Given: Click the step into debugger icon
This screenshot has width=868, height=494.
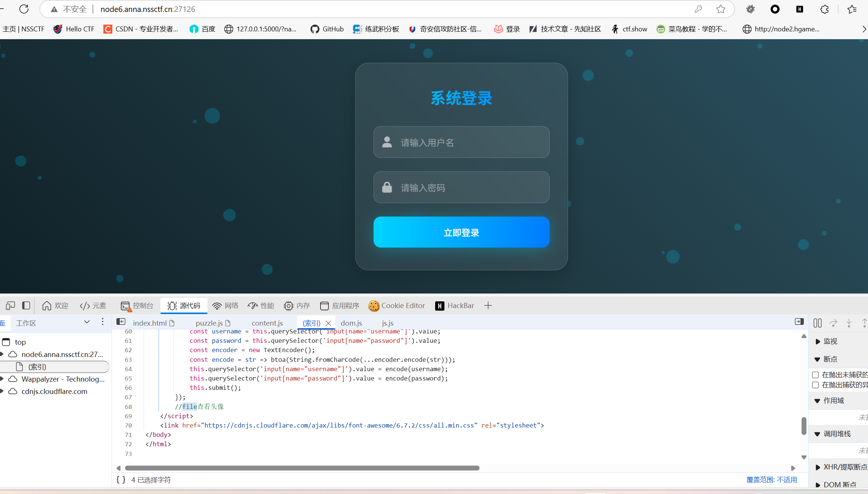Looking at the screenshot, I should coord(849,323).
